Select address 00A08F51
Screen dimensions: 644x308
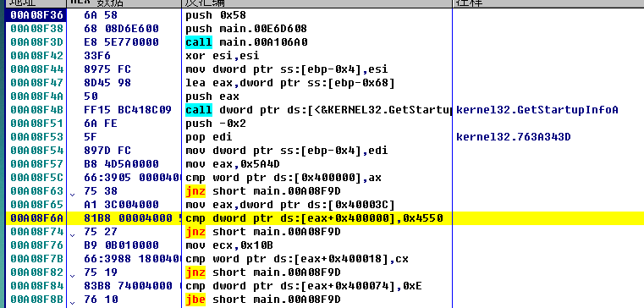tap(37, 124)
